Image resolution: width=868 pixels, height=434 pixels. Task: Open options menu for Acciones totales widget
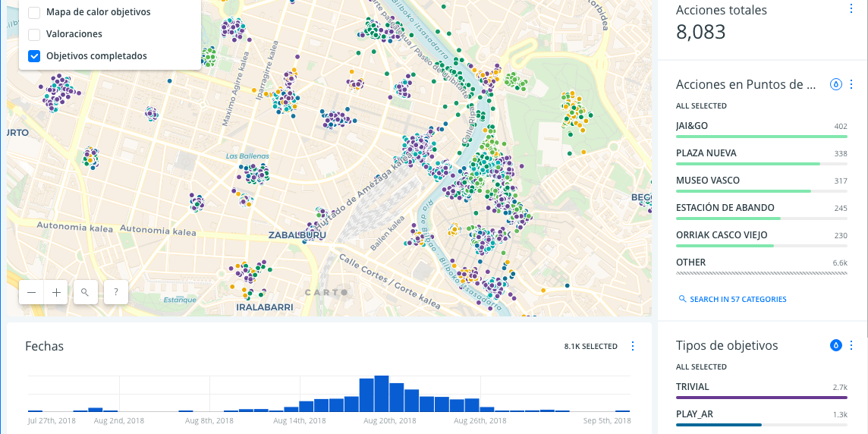tap(851, 8)
